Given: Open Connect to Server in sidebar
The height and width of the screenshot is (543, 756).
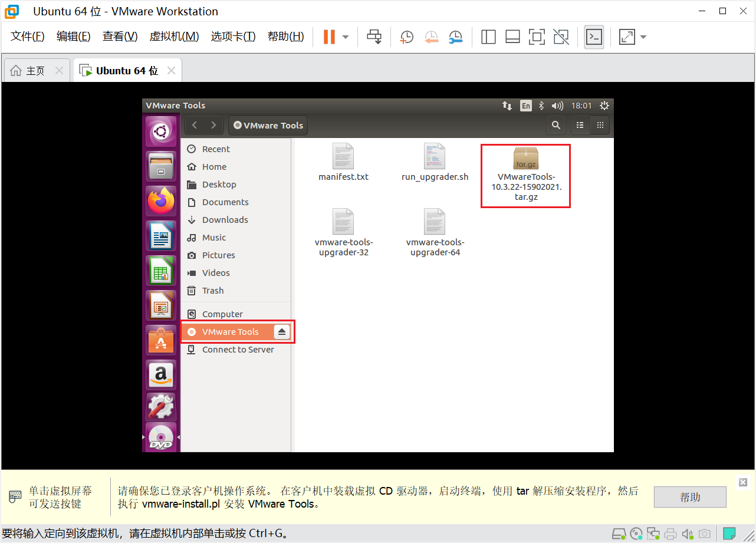Looking at the screenshot, I should pyautogui.click(x=236, y=350).
